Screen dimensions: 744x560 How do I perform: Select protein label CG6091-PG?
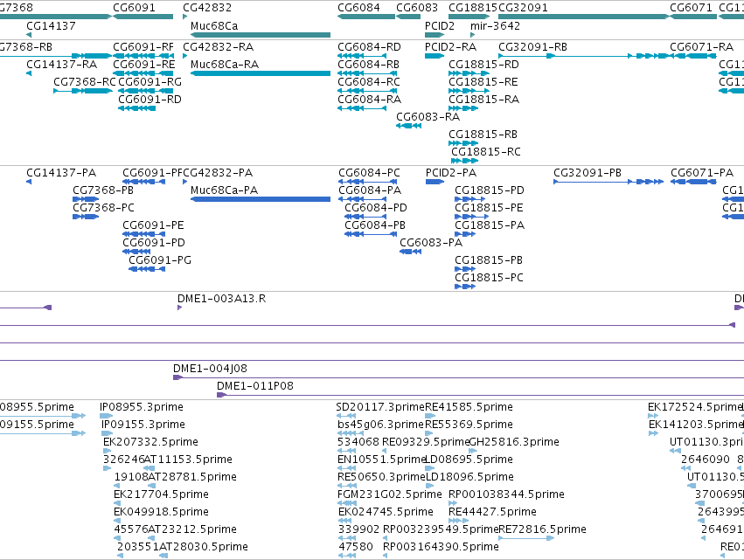pyautogui.click(x=160, y=260)
